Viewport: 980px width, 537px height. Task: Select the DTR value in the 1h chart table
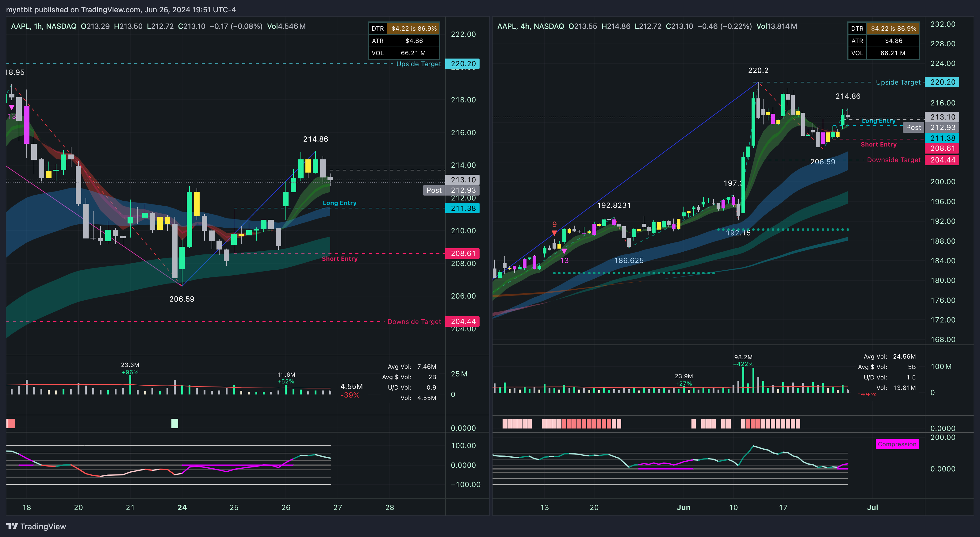pyautogui.click(x=414, y=29)
